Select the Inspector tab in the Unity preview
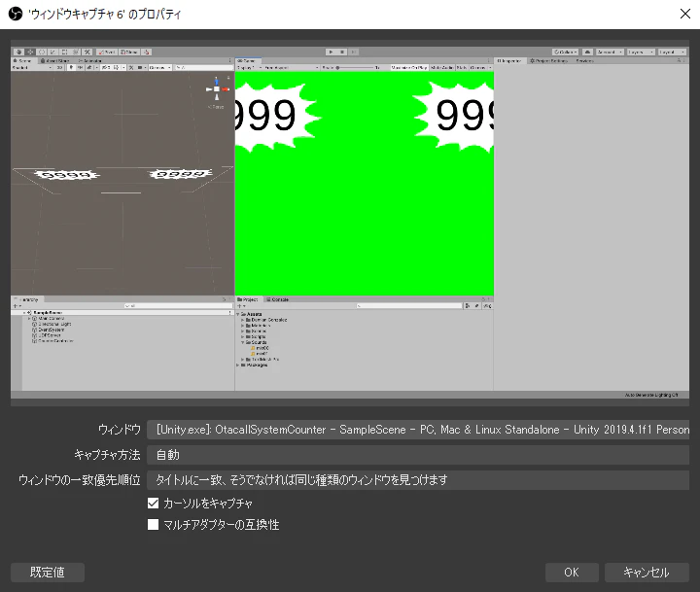Image resolution: width=700 pixels, height=592 pixels. pos(510,60)
